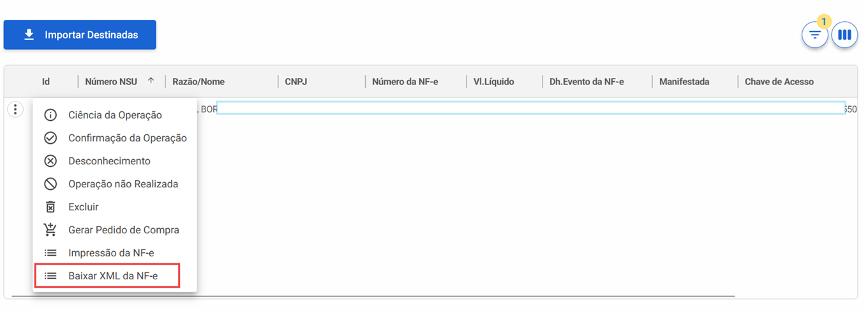Click Baixar XML da NF-e
The image size is (868, 310).
pyautogui.click(x=115, y=276)
